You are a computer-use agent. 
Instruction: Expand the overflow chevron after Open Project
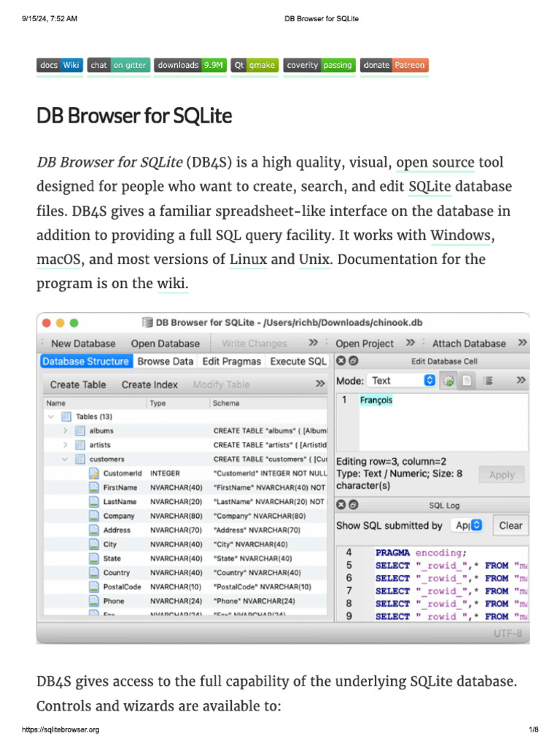(411, 343)
